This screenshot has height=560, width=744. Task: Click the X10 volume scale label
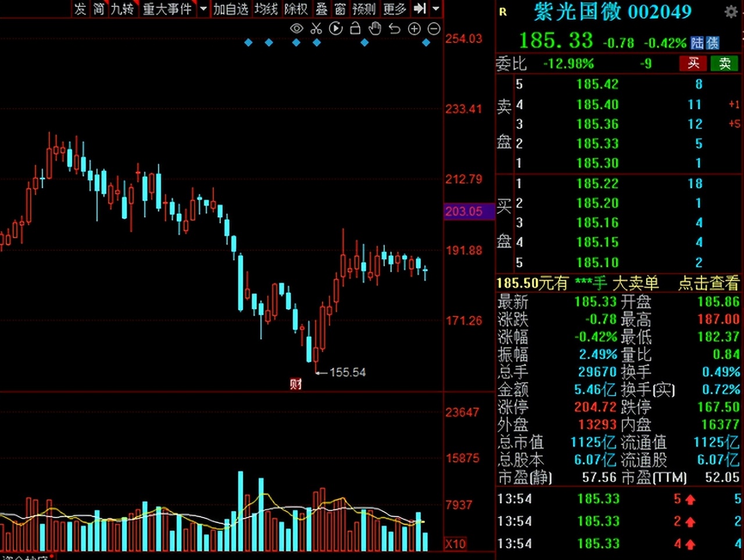[456, 544]
